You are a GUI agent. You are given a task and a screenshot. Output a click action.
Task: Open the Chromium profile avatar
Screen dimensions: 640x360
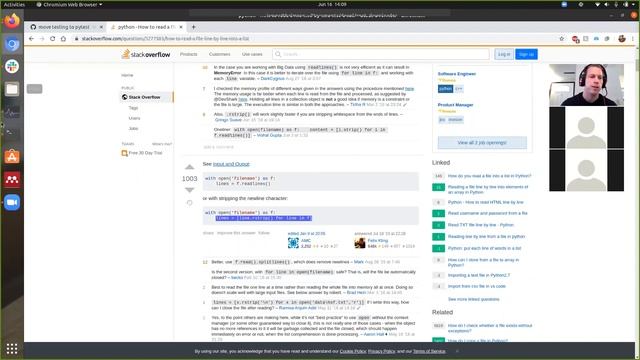[x=622, y=39]
